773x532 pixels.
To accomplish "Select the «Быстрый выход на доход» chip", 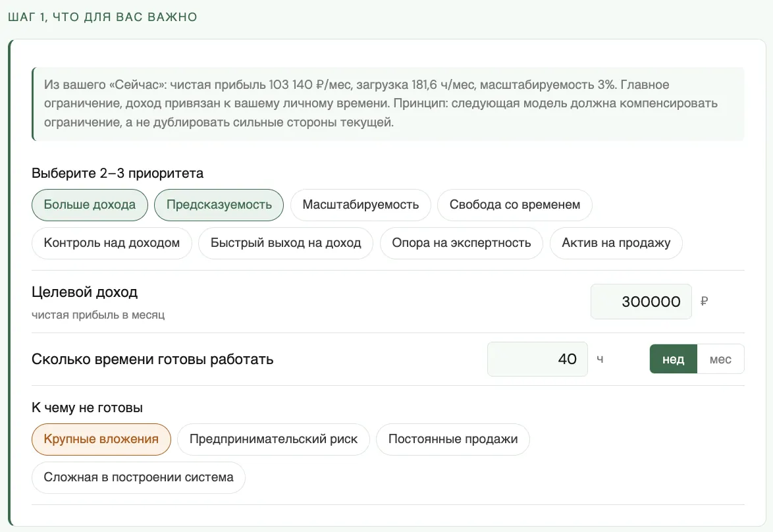I will coord(286,243).
